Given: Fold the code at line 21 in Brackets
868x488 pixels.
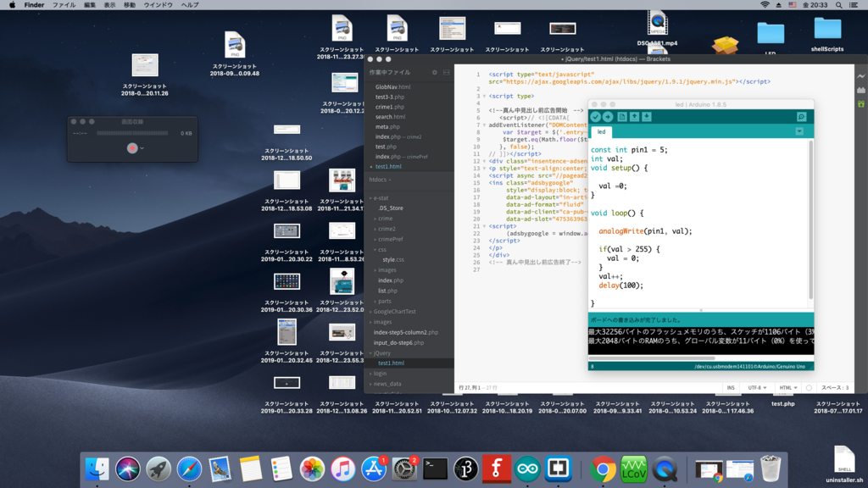Looking at the screenshot, I should coord(484,226).
